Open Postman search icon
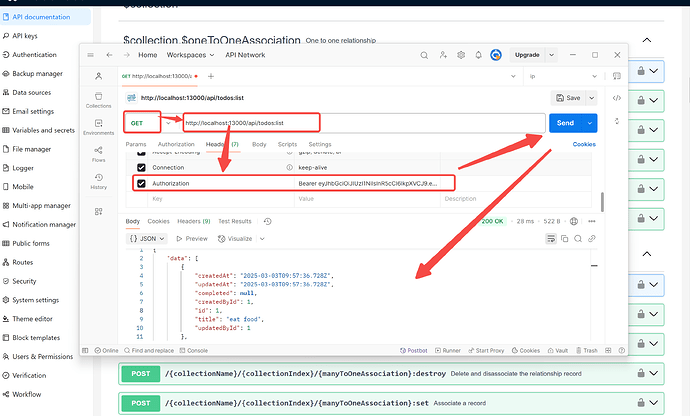 424,55
